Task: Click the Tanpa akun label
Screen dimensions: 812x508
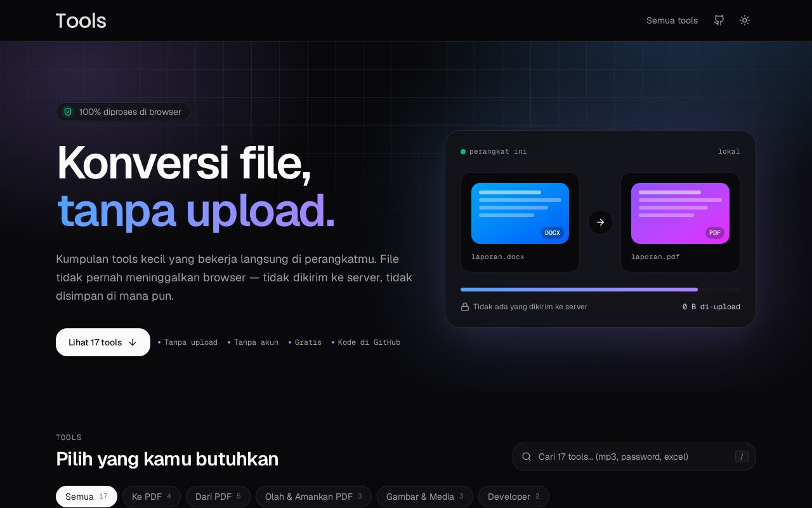Action: tap(256, 342)
